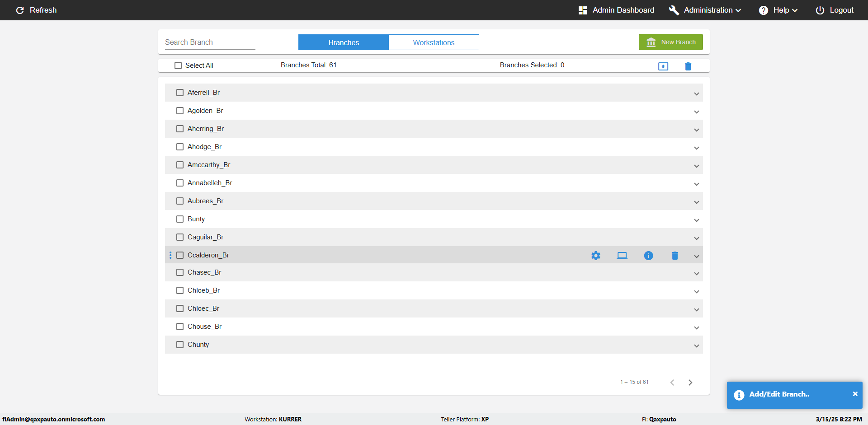Delete Ccalderon_Br using its trash icon

(675, 256)
